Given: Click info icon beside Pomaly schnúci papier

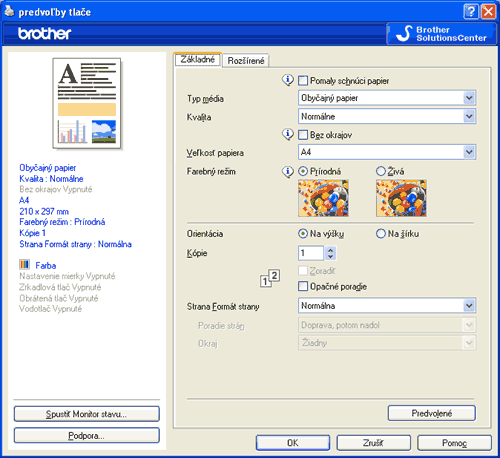Looking at the screenshot, I should (x=288, y=80).
